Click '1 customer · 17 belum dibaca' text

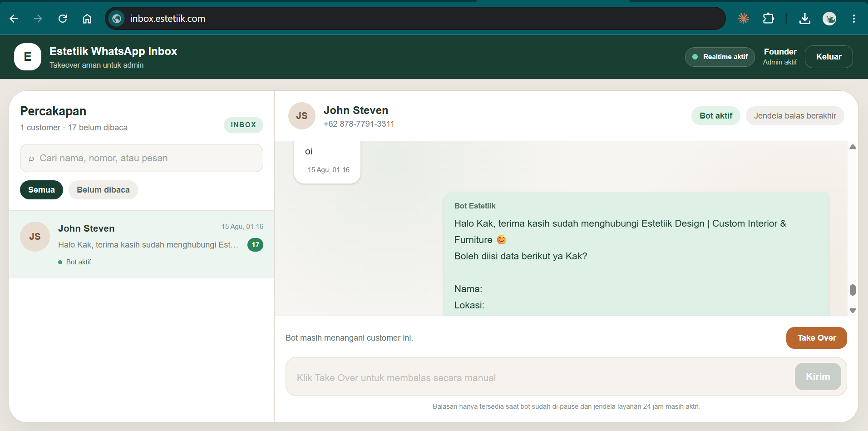tap(74, 128)
